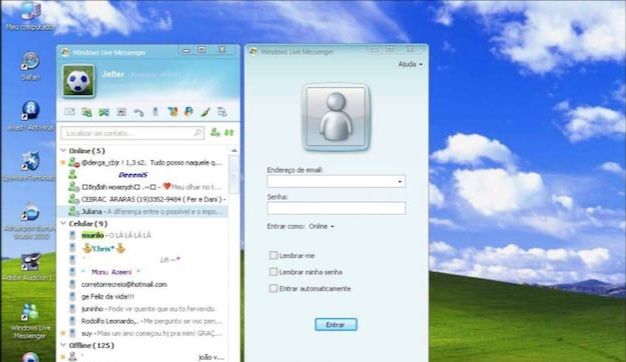Open the desktop shortcut below avast! Antivirus
The width and height of the screenshot is (626, 362).
click(29, 166)
